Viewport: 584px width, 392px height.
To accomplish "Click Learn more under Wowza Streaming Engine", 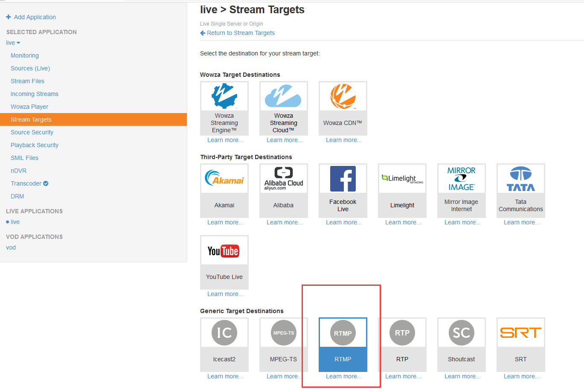I will pyautogui.click(x=225, y=140).
